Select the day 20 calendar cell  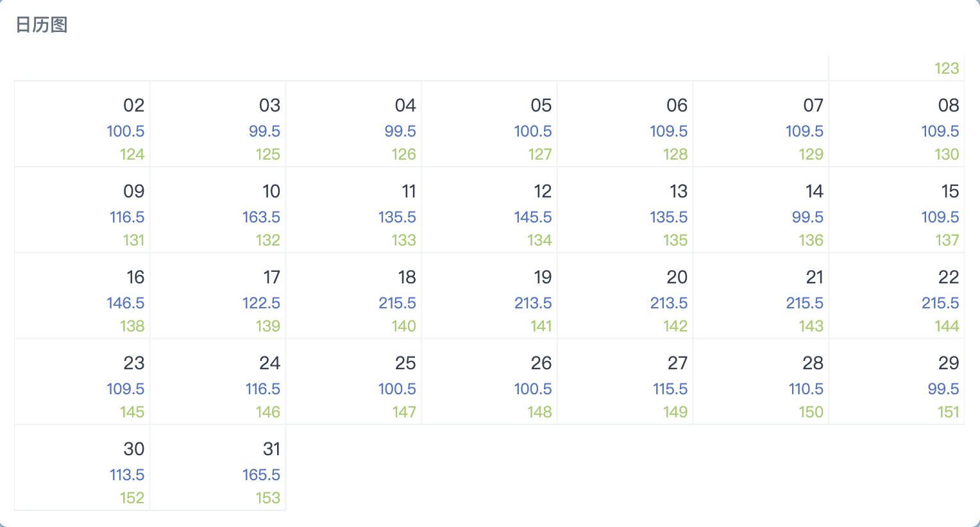click(625, 296)
